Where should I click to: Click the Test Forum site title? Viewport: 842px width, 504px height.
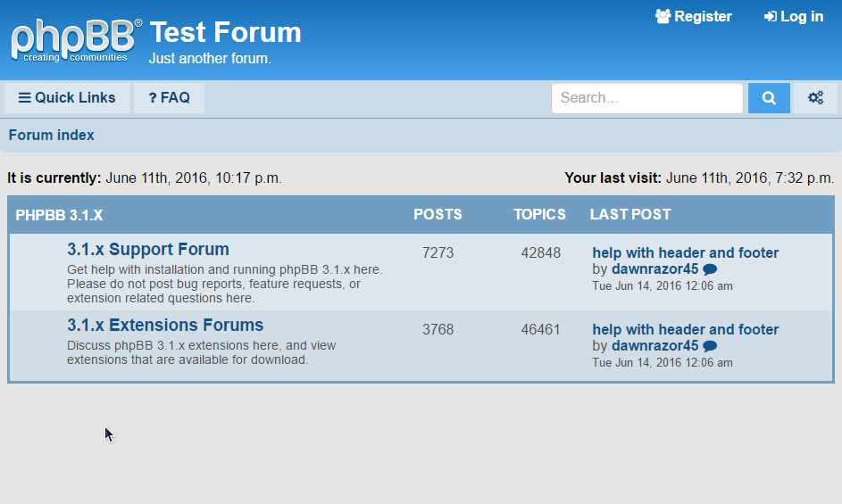pyautogui.click(x=225, y=33)
